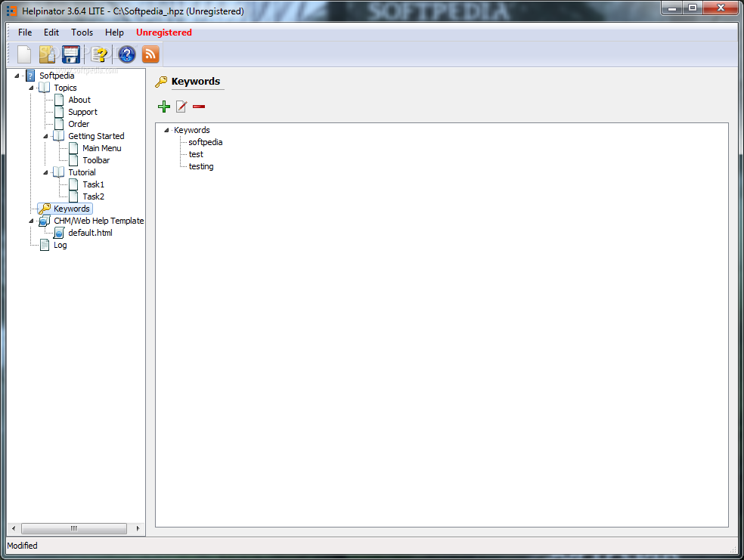Click the Main Menu page icon

[73, 148]
